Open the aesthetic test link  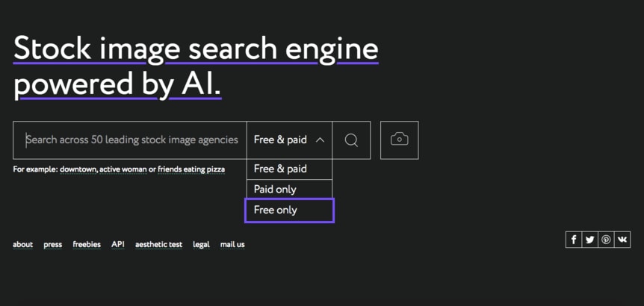158,245
